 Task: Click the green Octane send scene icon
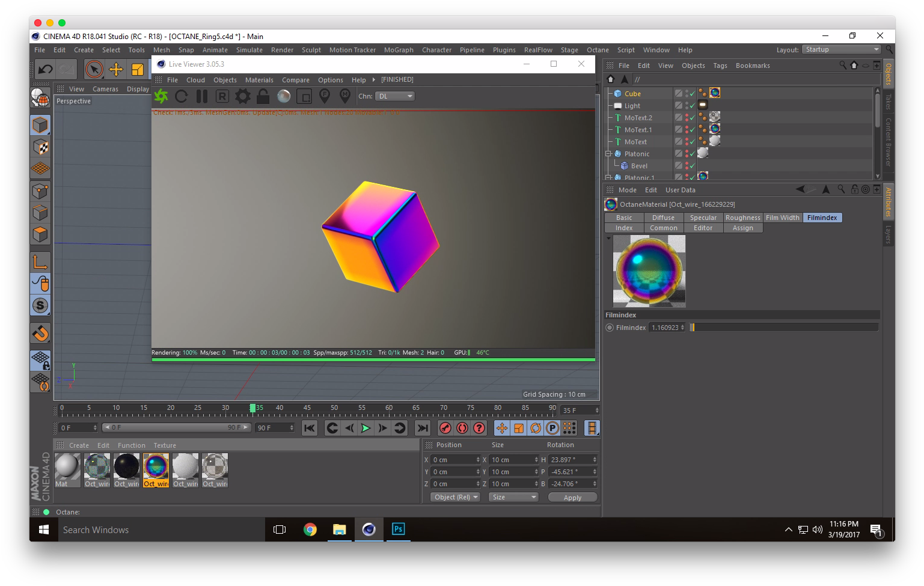pyautogui.click(x=161, y=96)
